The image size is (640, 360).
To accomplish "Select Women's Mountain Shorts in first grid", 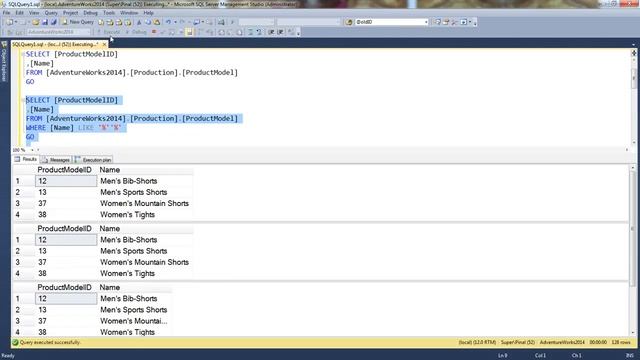I will click(145, 203).
